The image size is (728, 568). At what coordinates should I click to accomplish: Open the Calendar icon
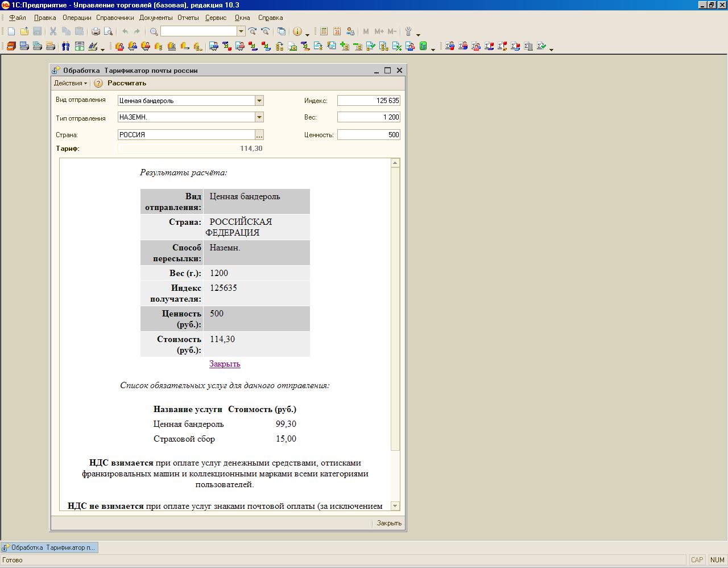coord(337,32)
